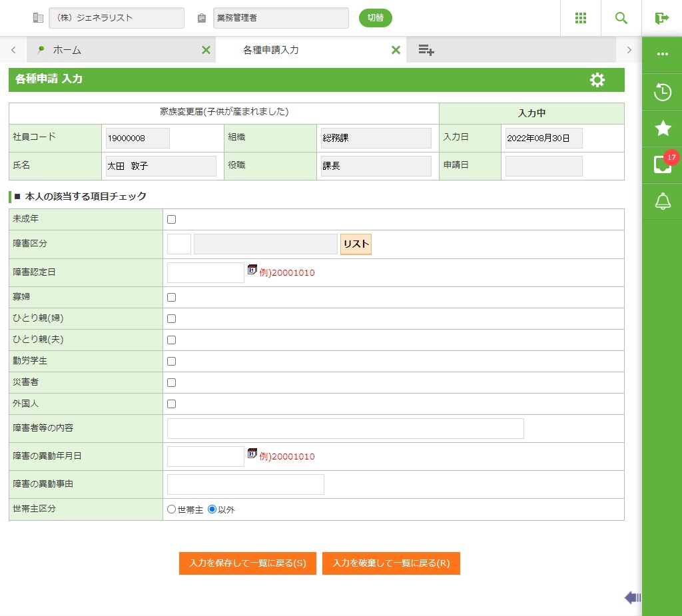Open the 障害区分 リスト selector
Screen dimensions: 682x616
tap(356, 244)
